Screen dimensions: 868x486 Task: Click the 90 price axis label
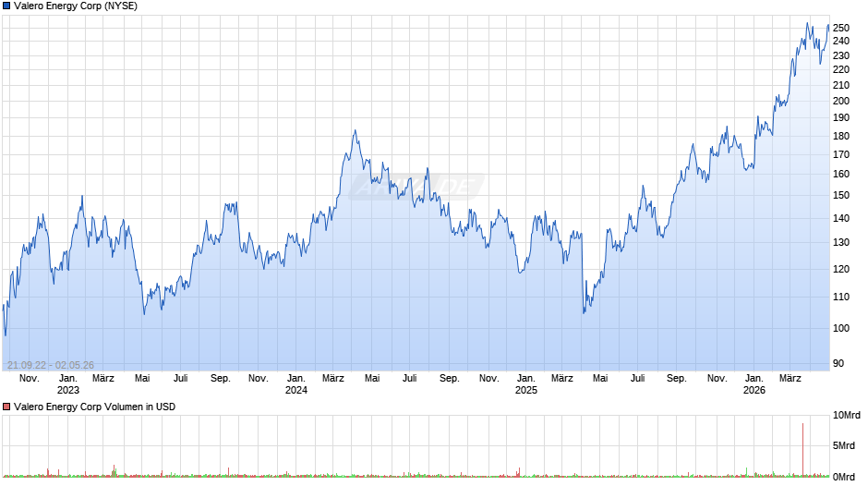838,363
